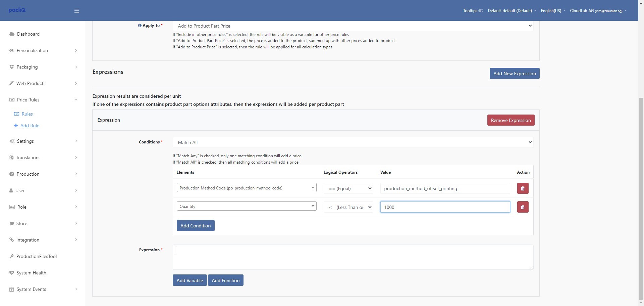Open the Production Method Code element dropdown
This screenshot has height=306, width=644.
[x=247, y=188]
